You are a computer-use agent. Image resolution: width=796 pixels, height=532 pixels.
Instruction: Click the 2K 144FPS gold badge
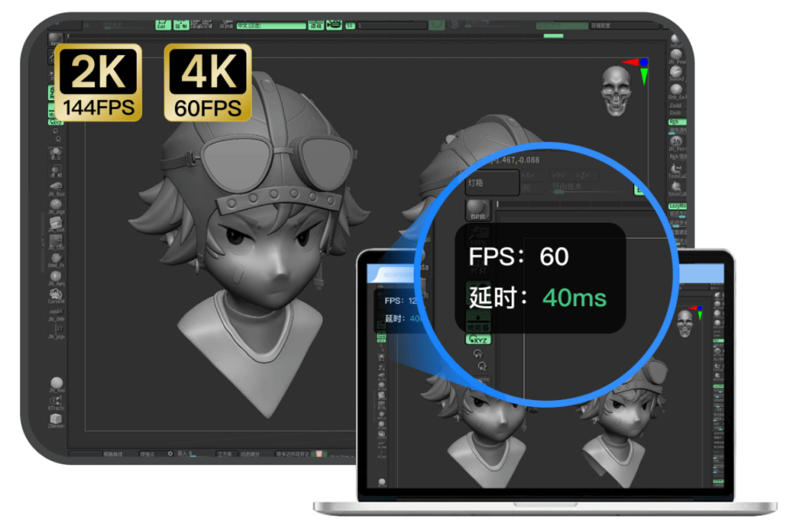tap(99, 82)
